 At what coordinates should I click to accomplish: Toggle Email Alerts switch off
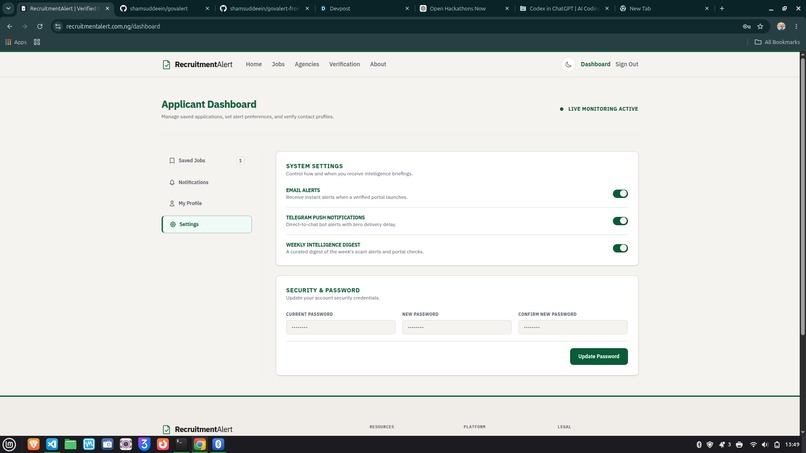tap(620, 194)
